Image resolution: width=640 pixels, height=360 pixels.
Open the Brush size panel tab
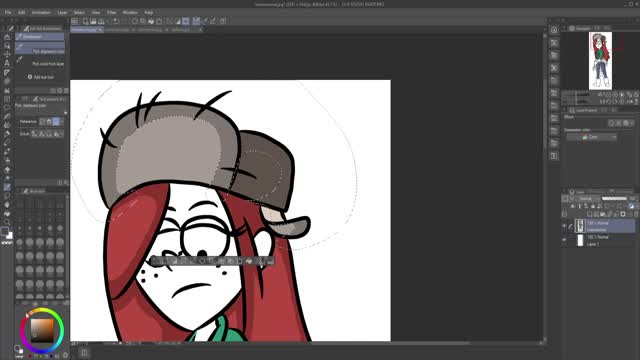point(35,191)
